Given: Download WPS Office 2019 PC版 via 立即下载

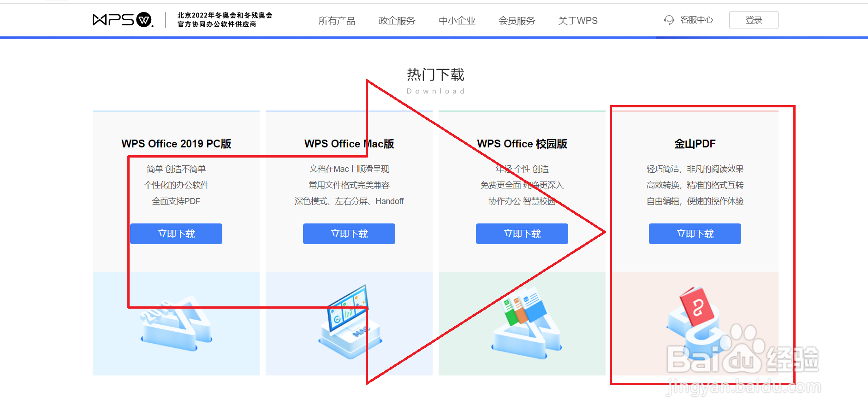Looking at the screenshot, I should tap(176, 234).
